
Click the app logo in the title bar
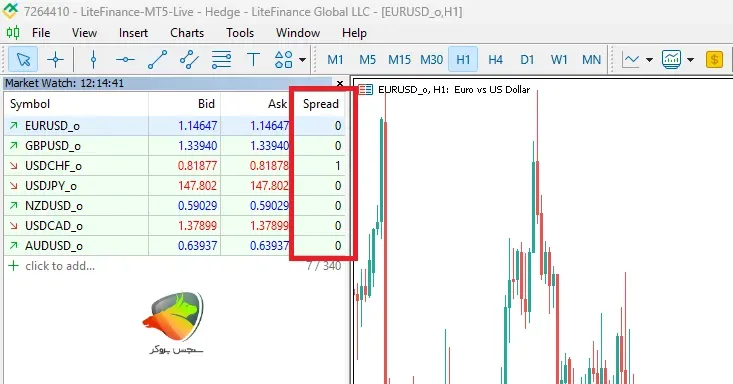point(10,10)
